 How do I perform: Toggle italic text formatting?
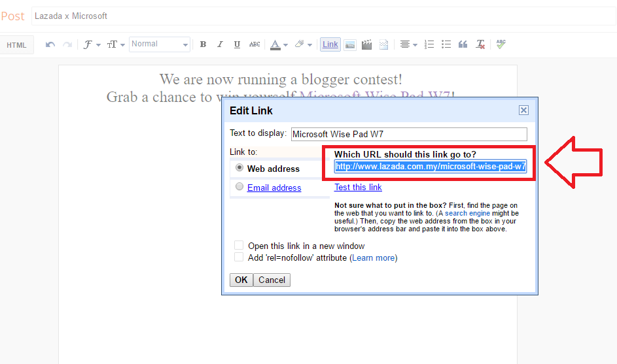click(220, 44)
